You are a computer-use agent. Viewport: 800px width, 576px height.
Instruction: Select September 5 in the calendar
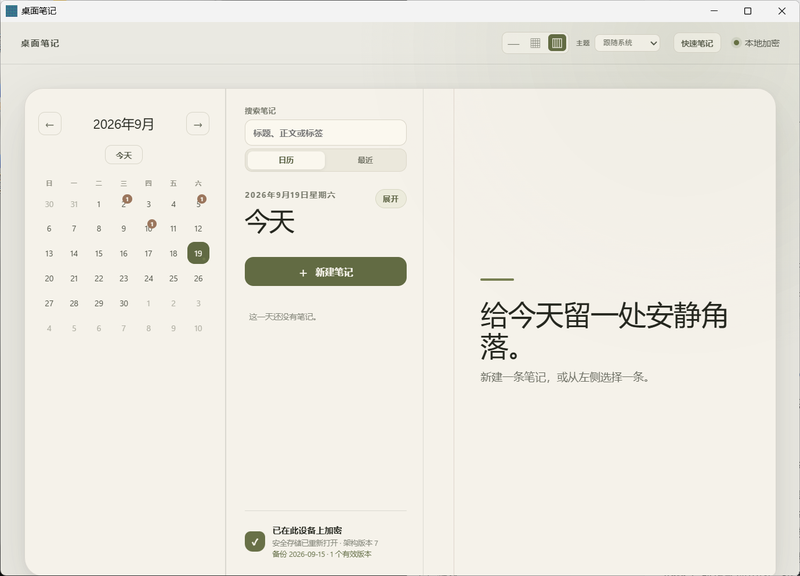(198, 204)
